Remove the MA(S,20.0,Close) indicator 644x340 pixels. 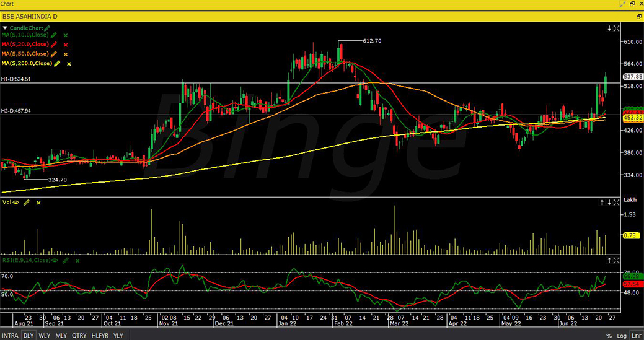click(x=66, y=45)
